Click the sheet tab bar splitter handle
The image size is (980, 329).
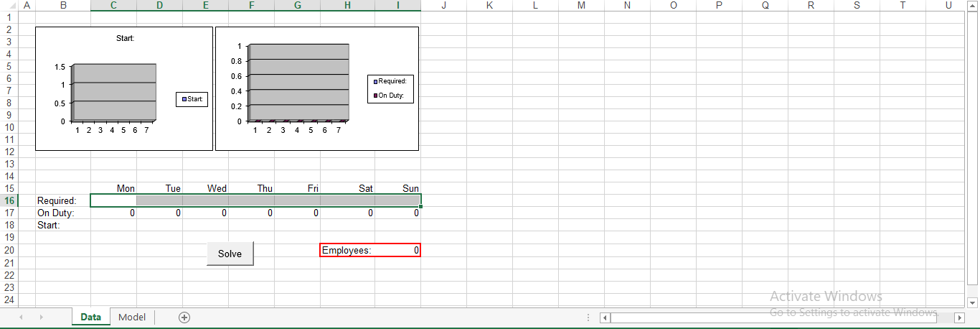(x=588, y=317)
